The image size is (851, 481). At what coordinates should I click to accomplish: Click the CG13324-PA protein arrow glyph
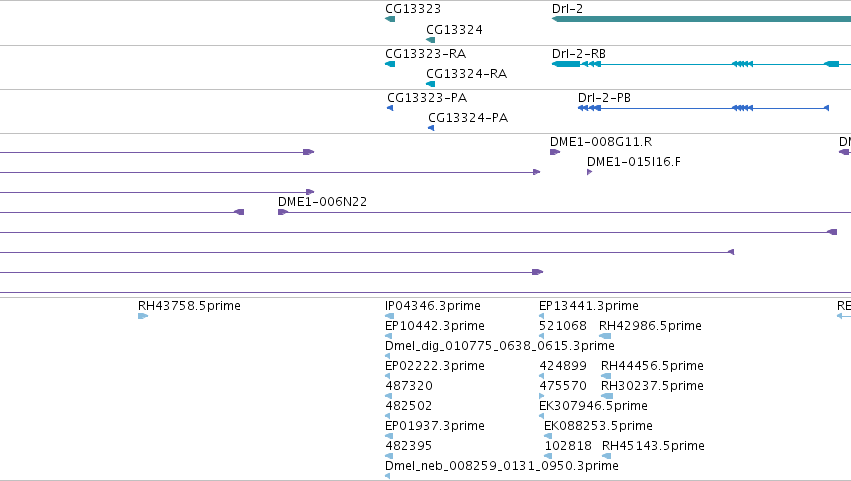(431, 128)
